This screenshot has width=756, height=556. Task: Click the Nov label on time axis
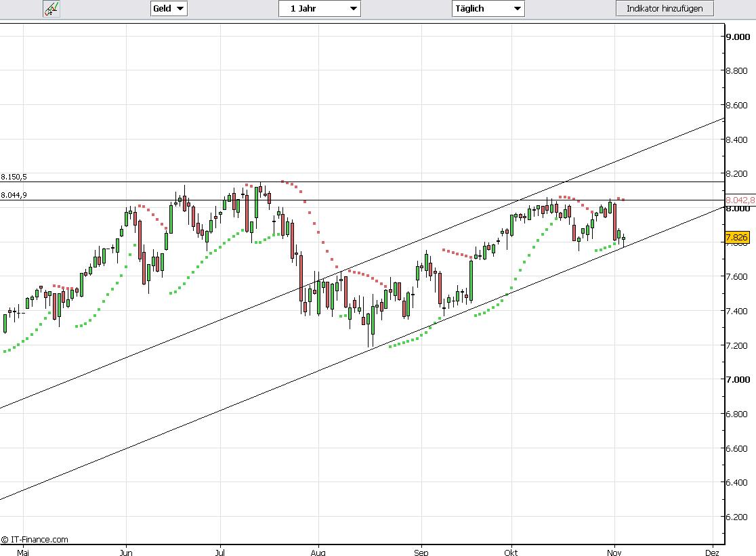(x=614, y=552)
